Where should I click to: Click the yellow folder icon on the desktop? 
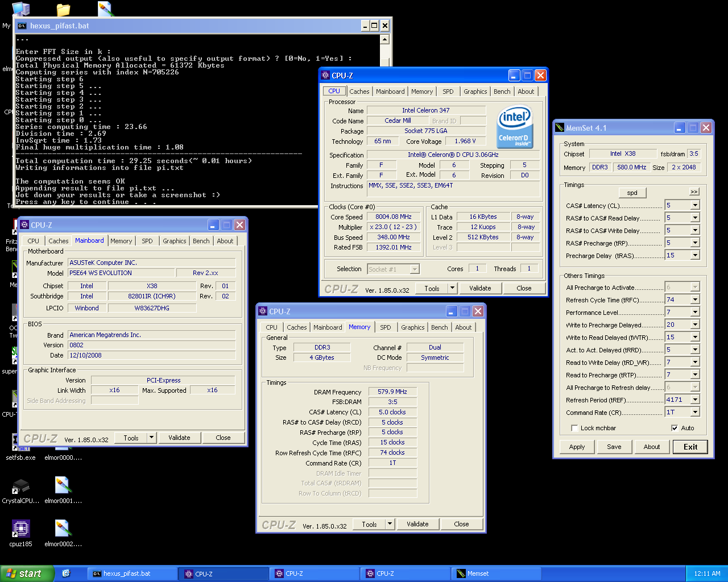tap(63, 9)
